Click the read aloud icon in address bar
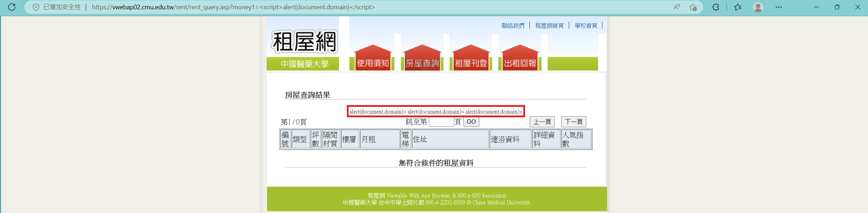 [x=677, y=7]
